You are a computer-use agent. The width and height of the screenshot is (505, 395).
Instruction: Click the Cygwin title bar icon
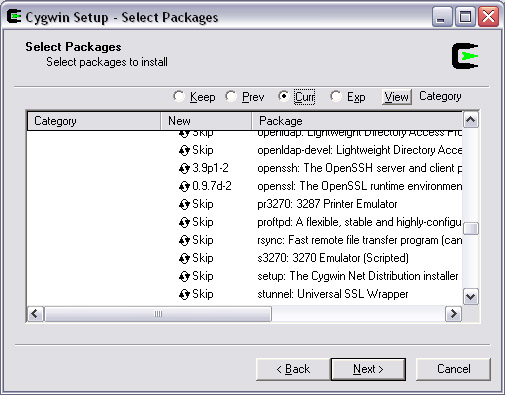point(14,17)
